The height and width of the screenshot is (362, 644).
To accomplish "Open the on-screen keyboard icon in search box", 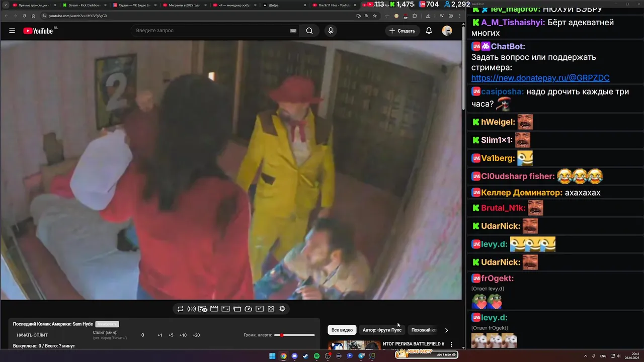I will click(x=293, y=31).
